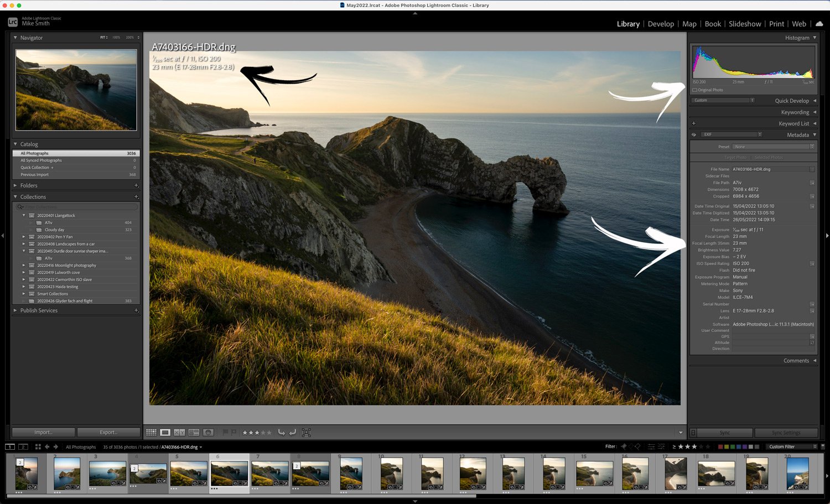Switch to Loupe view in toolbar
This screenshot has height=504, width=830.
[x=165, y=433]
